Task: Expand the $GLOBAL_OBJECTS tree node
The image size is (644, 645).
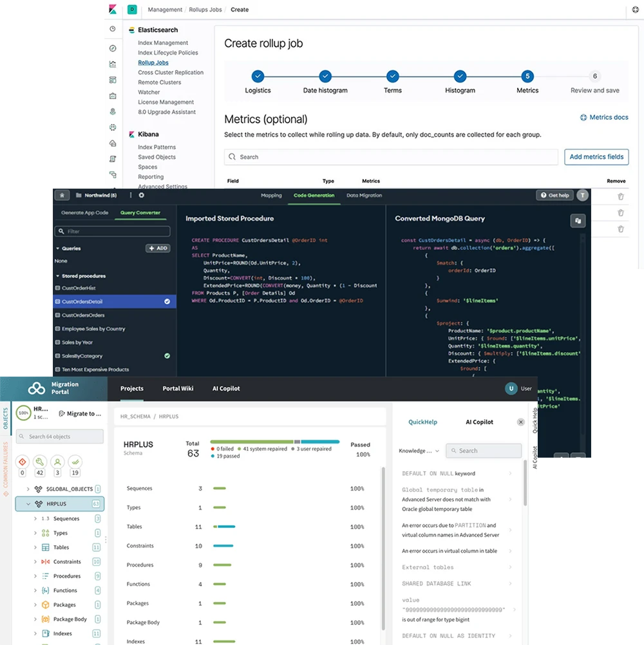Action: tap(28, 489)
